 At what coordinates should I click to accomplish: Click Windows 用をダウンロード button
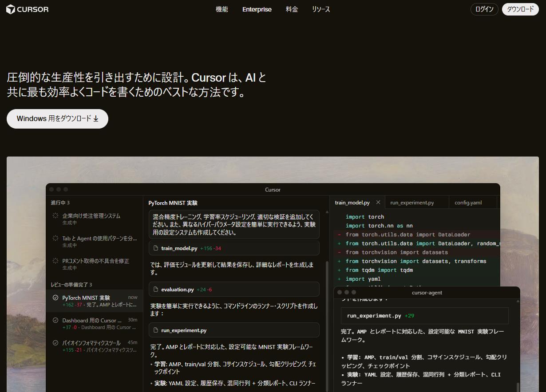[x=57, y=119]
